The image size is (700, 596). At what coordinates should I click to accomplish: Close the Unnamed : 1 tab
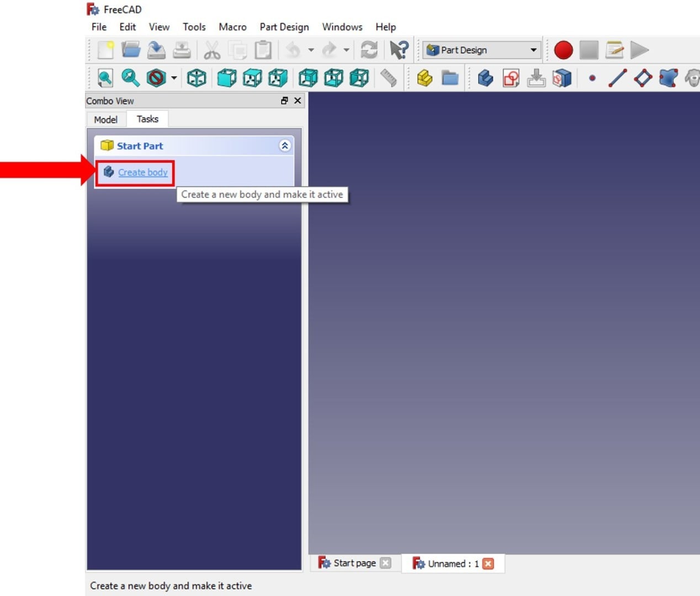point(488,563)
